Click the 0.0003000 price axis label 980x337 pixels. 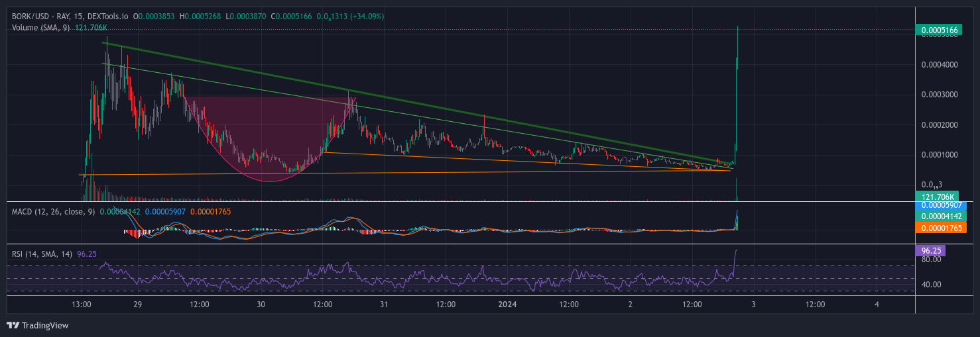[x=940, y=95]
